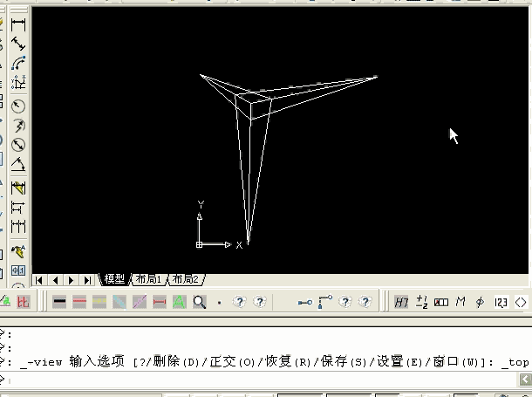Screen dimensions: 532x397
Task: Click the M symbol icon
Action: pos(460,302)
